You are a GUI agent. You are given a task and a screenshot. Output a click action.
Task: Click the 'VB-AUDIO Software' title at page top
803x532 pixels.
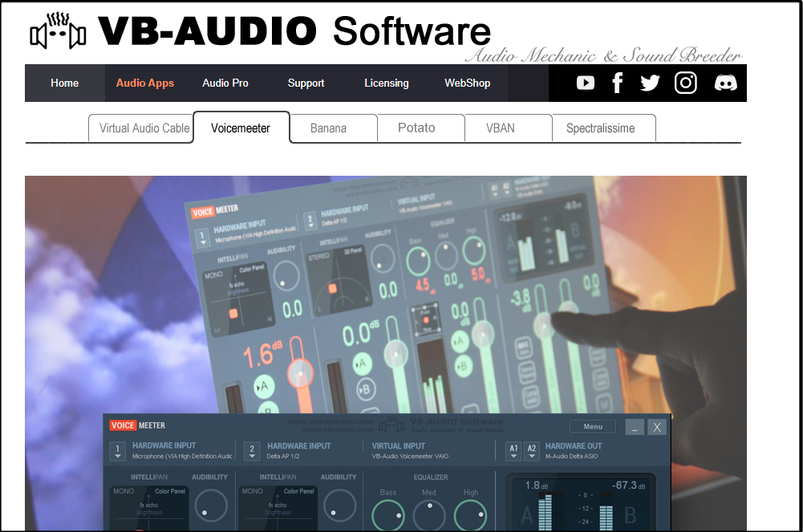(x=294, y=30)
